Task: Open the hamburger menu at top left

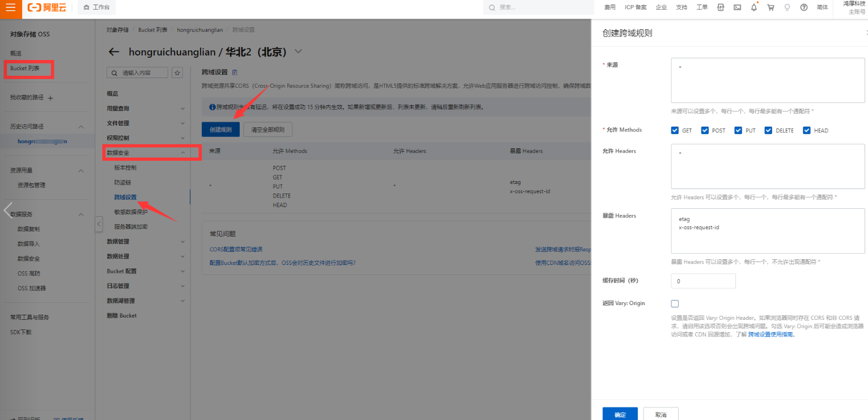Action: click(x=11, y=7)
